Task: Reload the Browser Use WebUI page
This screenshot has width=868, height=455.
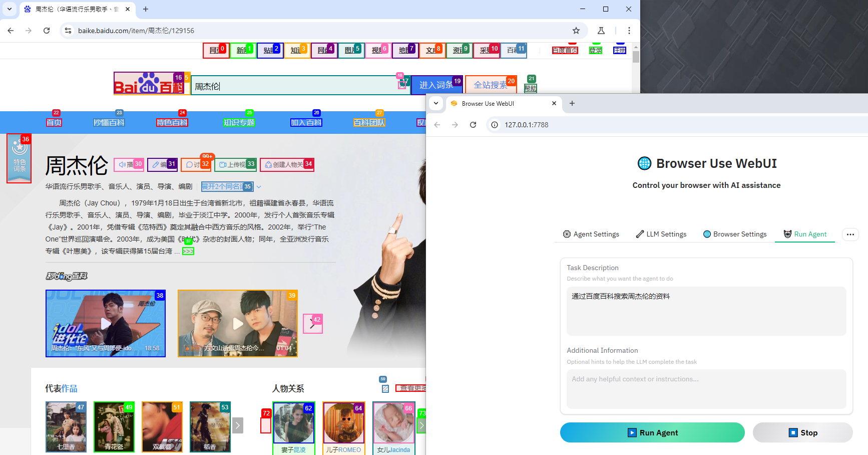Action: pyautogui.click(x=473, y=125)
